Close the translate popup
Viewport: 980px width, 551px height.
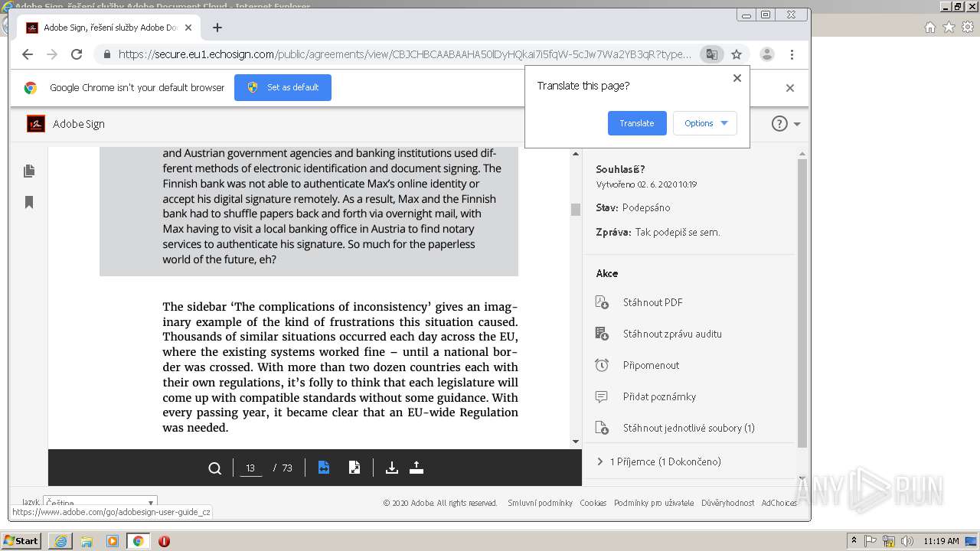tap(737, 78)
